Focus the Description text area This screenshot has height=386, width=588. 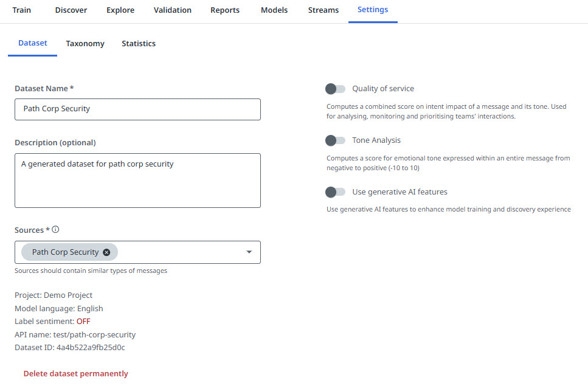coord(137,181)
